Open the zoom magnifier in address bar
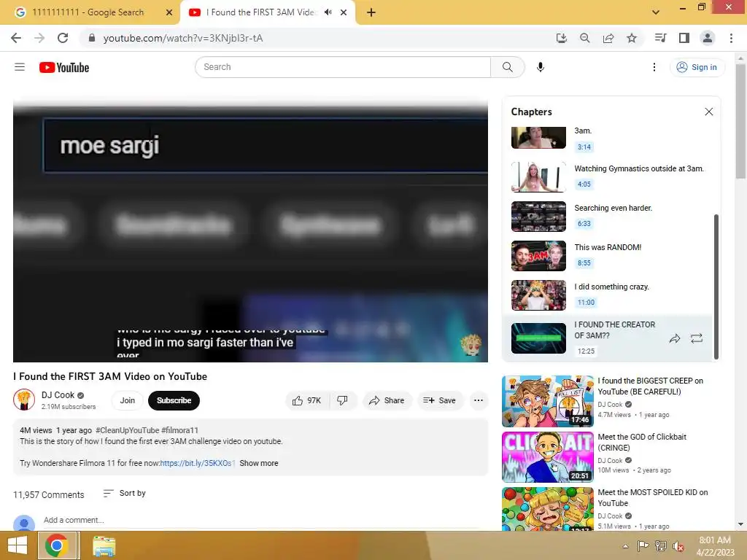The width and height of the screenshot is (747, 560). pyautogui.click(x=585, y=38)
